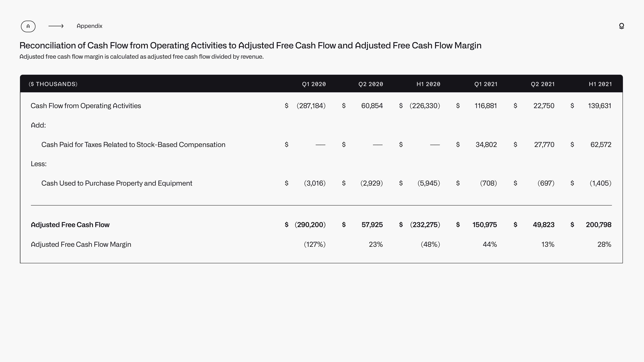Click the Less: row label

39,164
